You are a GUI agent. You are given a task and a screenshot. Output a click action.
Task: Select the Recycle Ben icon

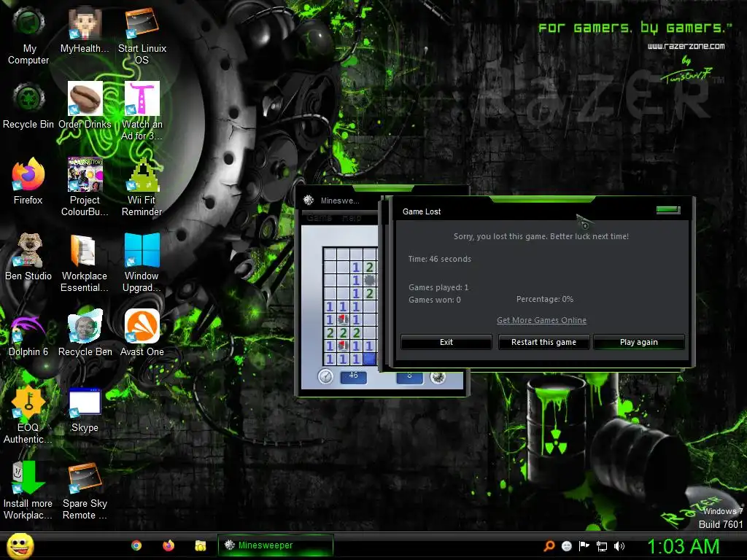tap(85, 333)
